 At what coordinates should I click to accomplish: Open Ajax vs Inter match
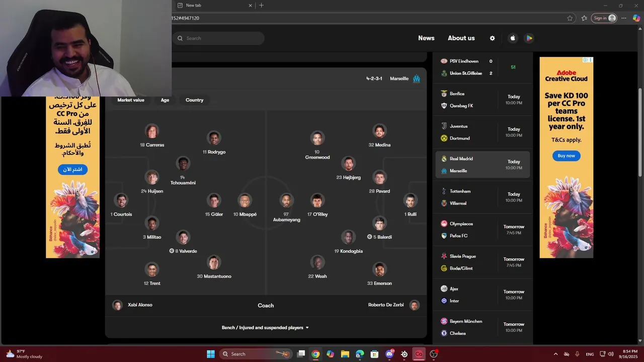[482, 295]
